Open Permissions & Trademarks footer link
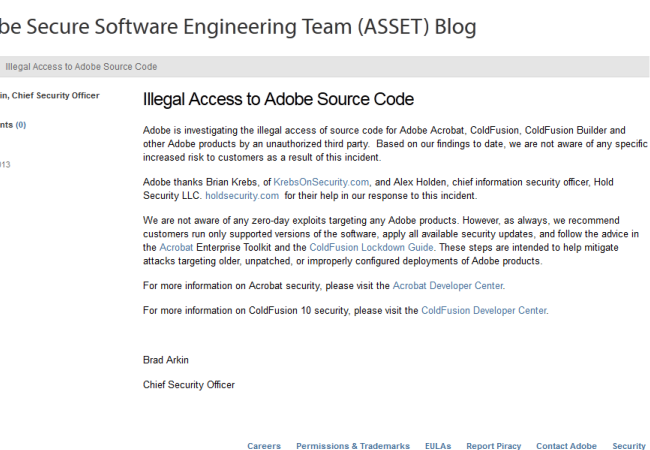This screenshot has height=450, width=650. click(353, 445)
